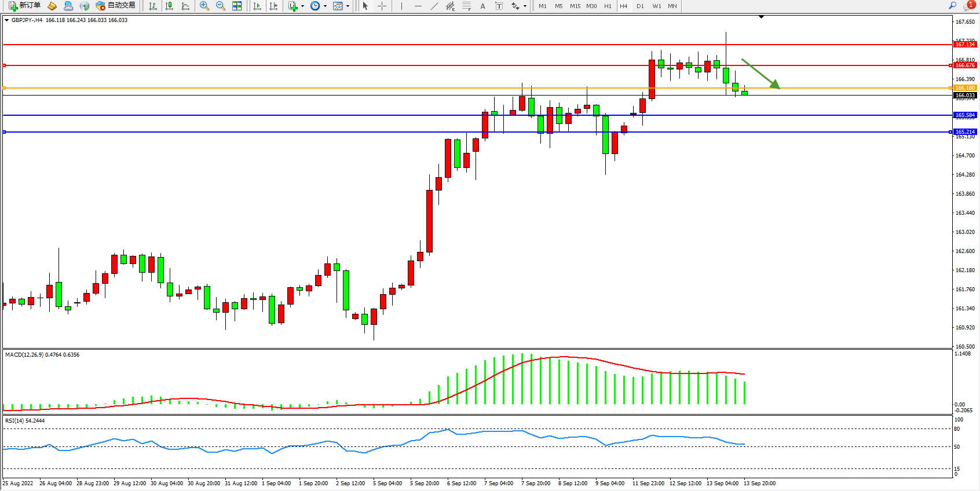Switch to the D1 timeframe
This screenshot has width=980, height=491.
coord(640,6)
